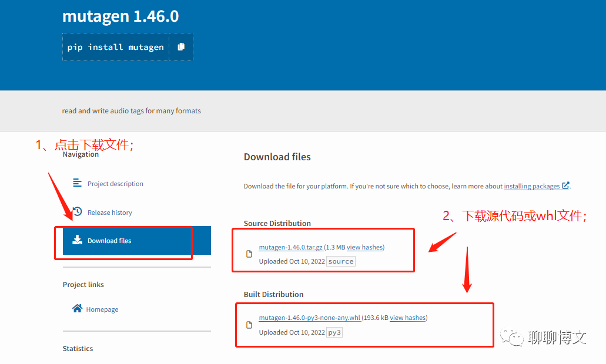Click the Statistics heading

pyautogui.click(x=78, y=349)
